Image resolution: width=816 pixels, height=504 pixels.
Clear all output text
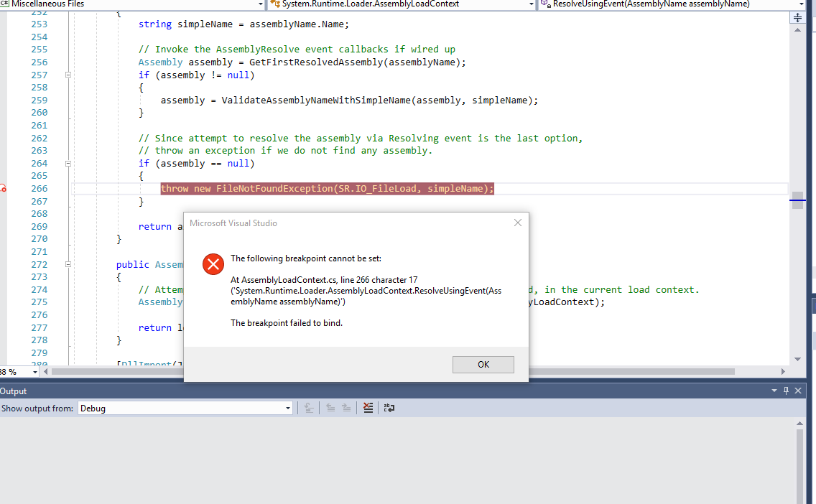(368, 409)
